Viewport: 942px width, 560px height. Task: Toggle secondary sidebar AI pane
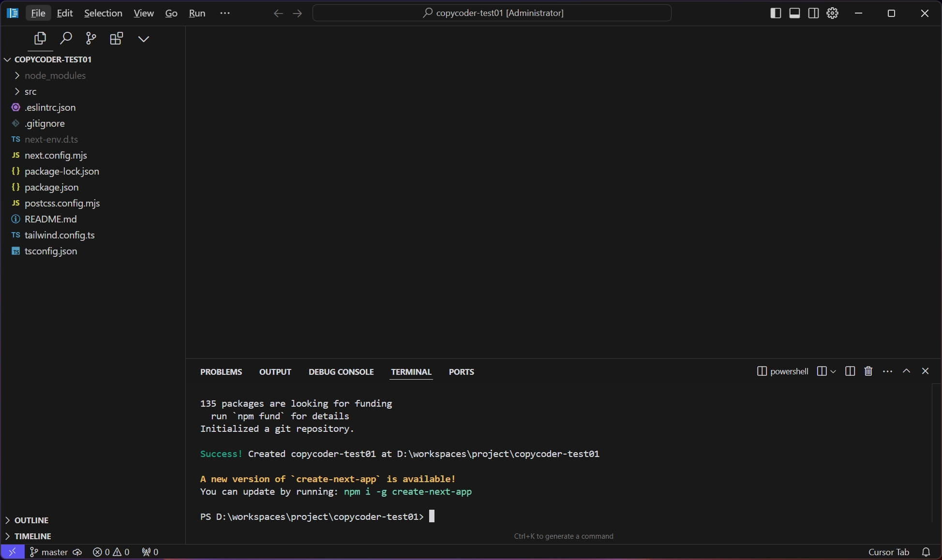coord(814,13)
